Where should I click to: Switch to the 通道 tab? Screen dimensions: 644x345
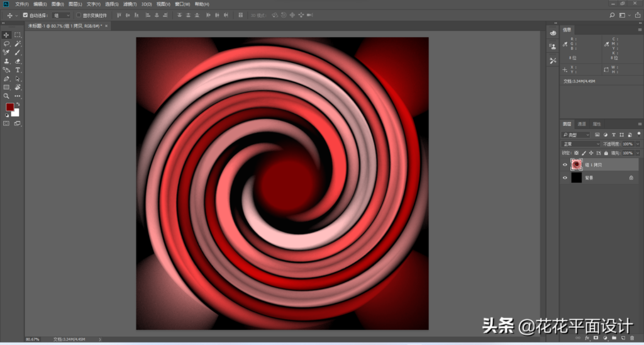[582, 124]
